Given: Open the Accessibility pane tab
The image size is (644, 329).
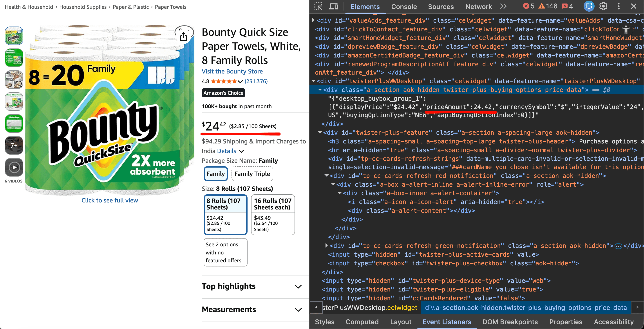Looking at the screenshot, I should [x=614, y=322].
